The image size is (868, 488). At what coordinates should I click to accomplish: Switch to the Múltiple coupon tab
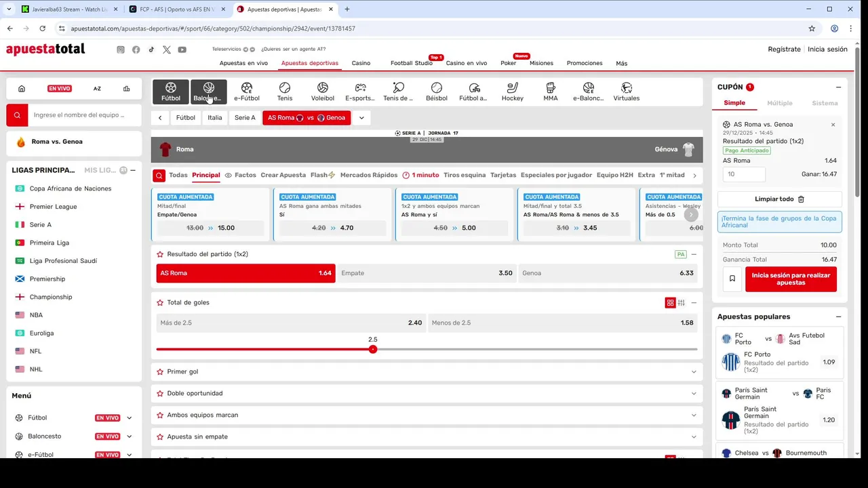point(780,103)
